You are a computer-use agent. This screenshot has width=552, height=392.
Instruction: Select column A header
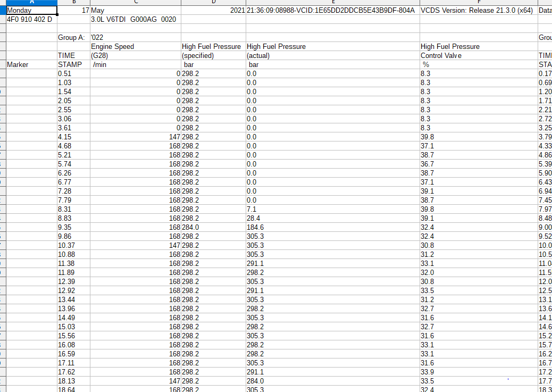(31, 2)
